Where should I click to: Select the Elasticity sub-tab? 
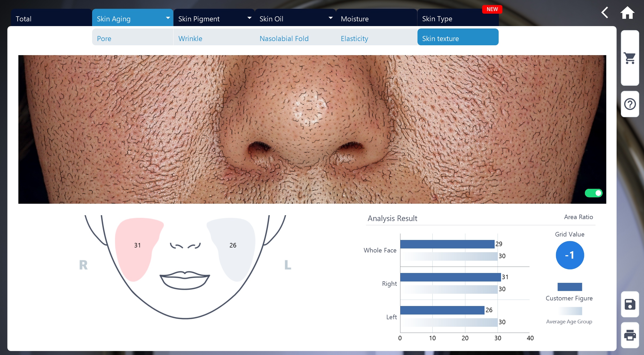(x=376, y=37)
